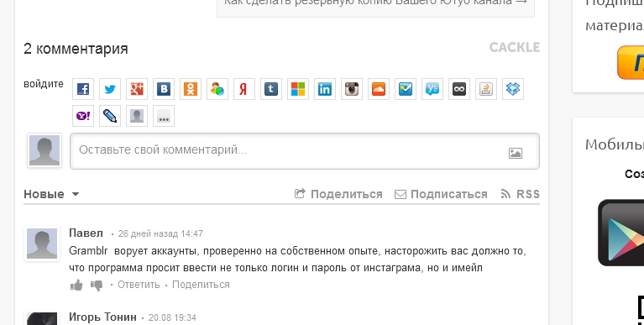Viewport: 644px width, 325px height.
Task: Use Stack Overflow login icon
Action: (486, 89)
